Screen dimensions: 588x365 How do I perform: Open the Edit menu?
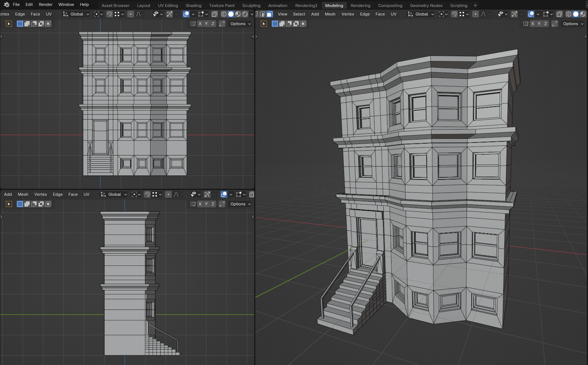29,4
